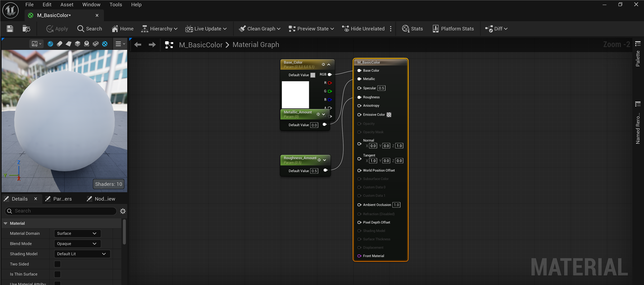
Task: Click the Details panel search box
Action: (x=61, y=211)
